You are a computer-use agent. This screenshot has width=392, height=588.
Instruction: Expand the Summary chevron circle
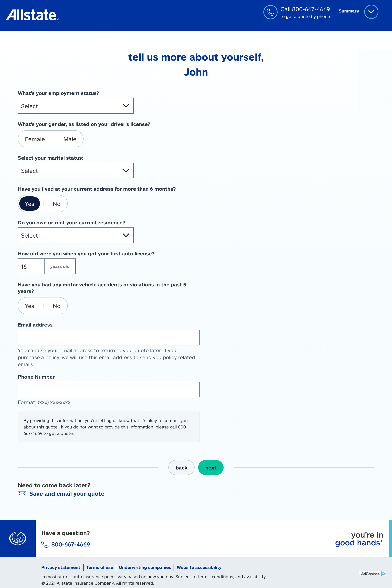coord(371,12)
